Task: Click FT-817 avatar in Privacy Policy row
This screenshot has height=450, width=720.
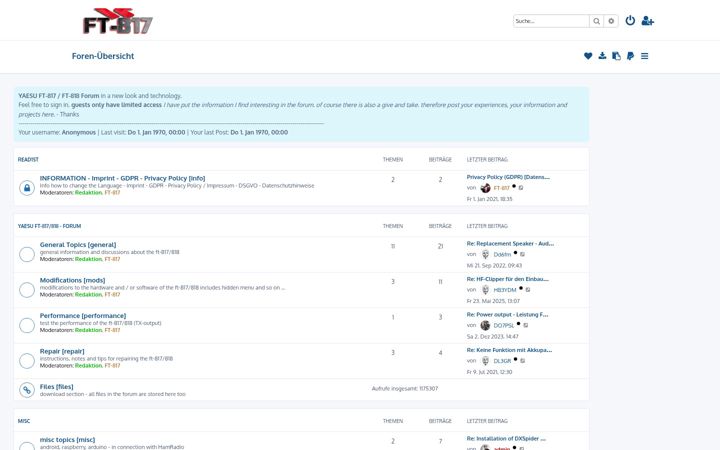Action: pos(485,188)
